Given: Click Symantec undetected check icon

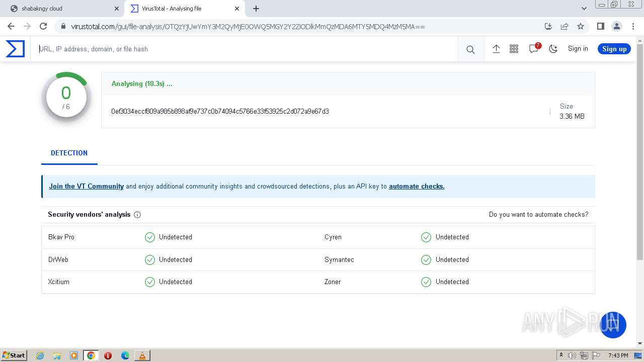Looking at the screenshot, I should (426, 260).
